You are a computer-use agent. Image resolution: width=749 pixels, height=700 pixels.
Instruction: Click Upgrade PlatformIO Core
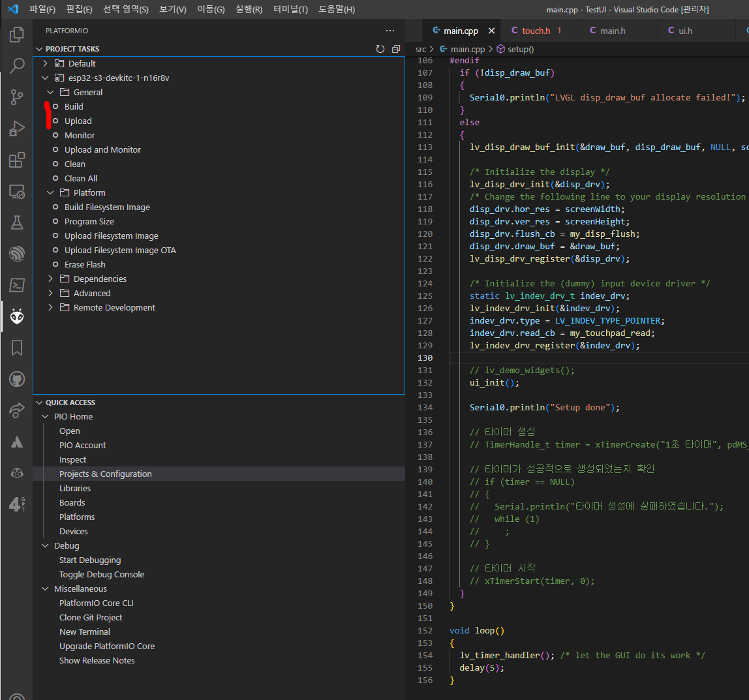(x=107, y=646)
